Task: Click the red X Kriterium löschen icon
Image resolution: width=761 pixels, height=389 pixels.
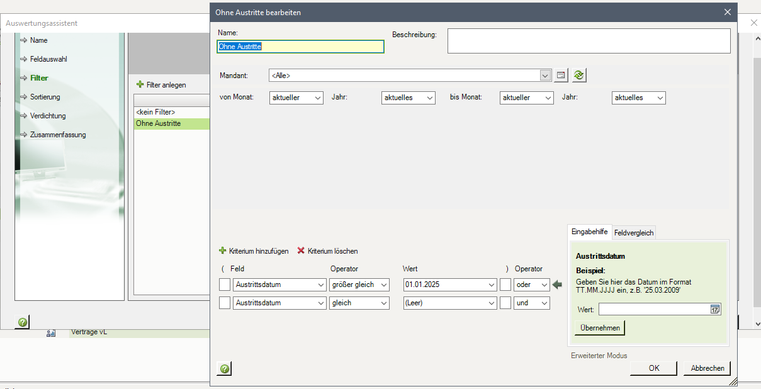Action: tap(301, 251)
